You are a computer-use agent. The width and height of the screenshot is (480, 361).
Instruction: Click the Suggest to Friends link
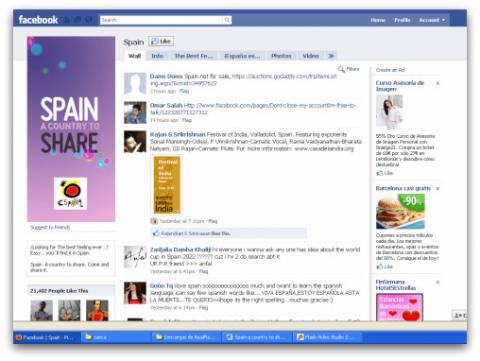click(50, 227)
